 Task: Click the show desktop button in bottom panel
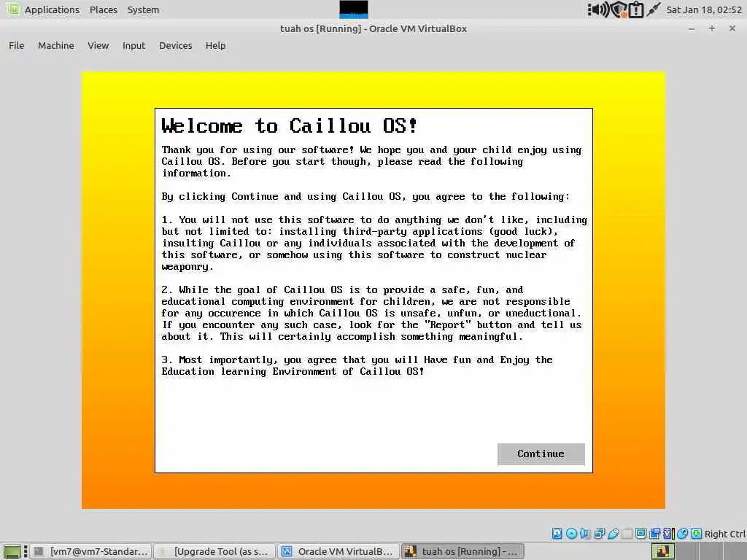click(12, 551)
